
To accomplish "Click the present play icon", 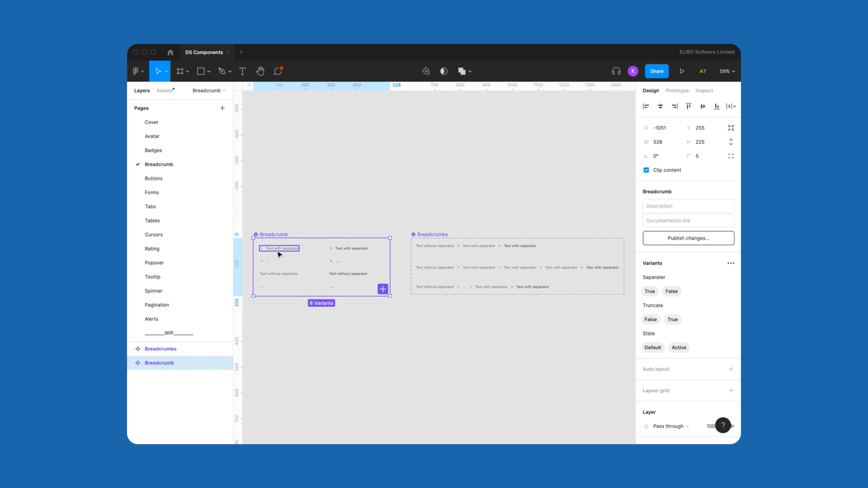I will coord(682,71).
